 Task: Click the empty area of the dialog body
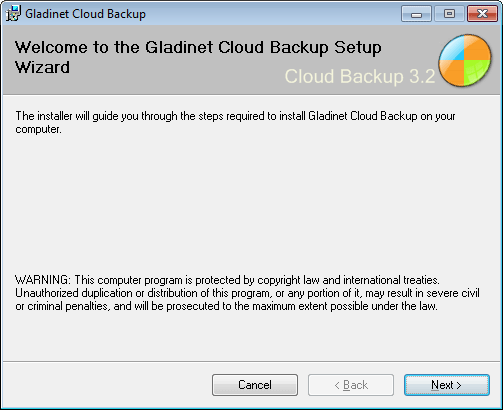point(251,203)
